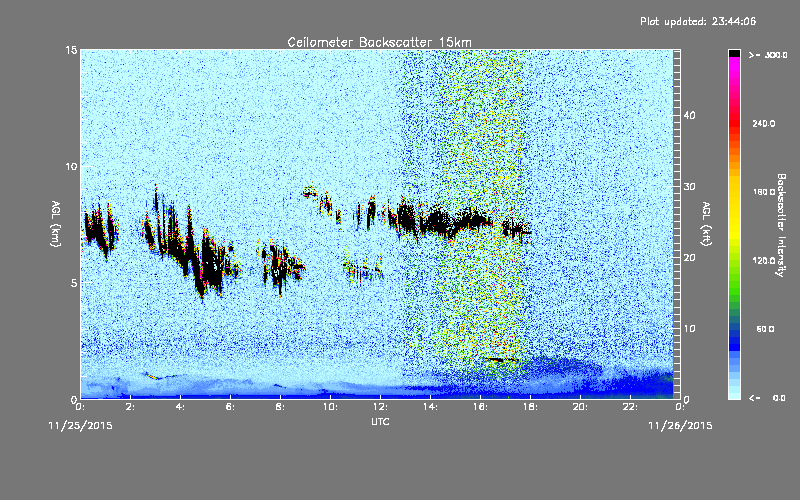Click the "11/25/2015" start date
This screenshot has width=800, height=500.
tap(81, 426)
